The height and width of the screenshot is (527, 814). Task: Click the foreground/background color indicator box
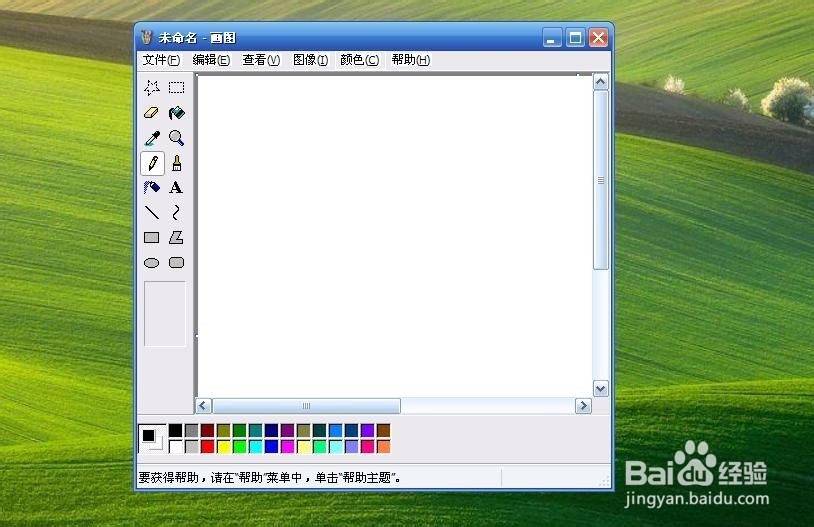click(x=153, y=439)
